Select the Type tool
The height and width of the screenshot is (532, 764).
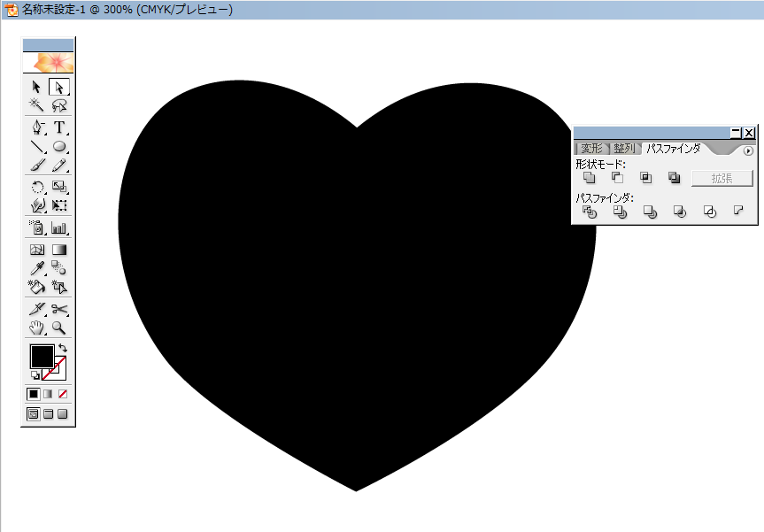point(61,127)
